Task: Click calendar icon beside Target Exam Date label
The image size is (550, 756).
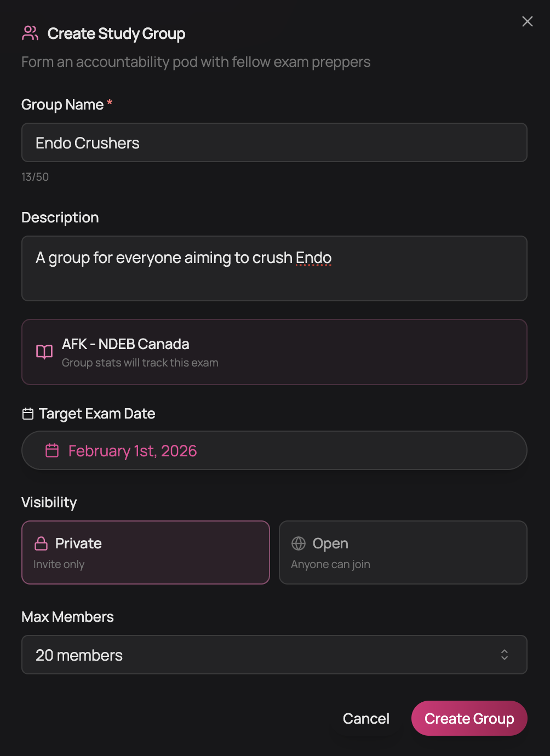Action: tap(28, 414)
